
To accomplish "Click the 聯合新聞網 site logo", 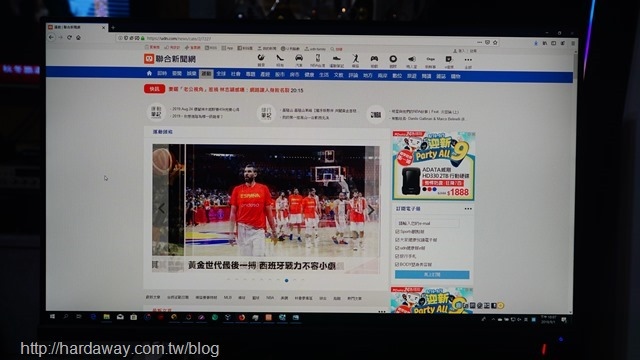I will tap(170, 59).
